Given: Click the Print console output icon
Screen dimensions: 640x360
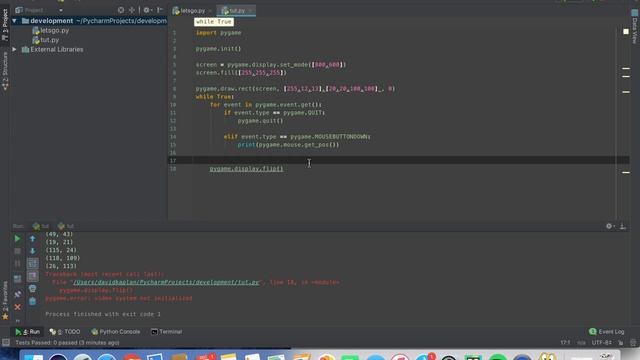Looking at the screenshot, I should click(33, 289).
